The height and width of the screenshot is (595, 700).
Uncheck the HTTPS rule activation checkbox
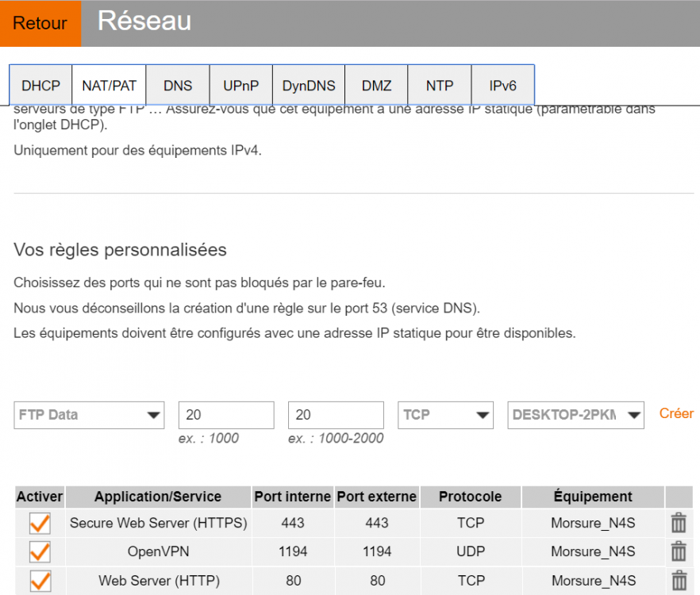click(40, 523)
